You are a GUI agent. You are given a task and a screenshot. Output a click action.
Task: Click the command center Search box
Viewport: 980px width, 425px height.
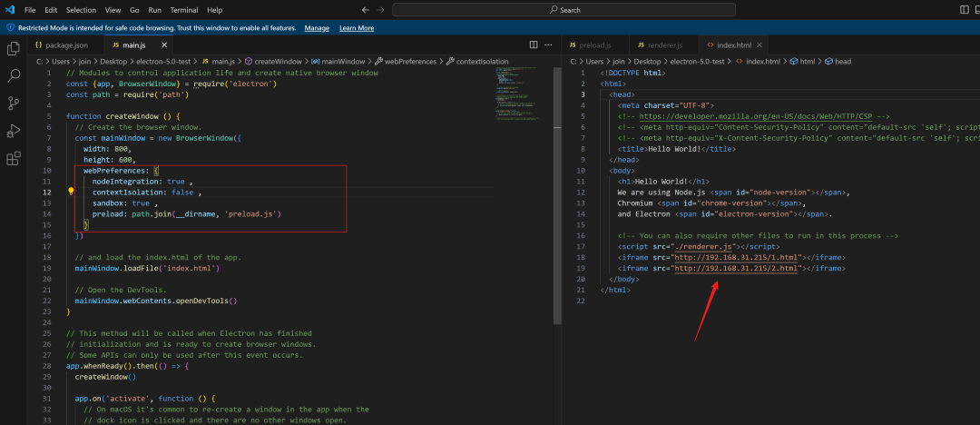[x=563, y=10]
